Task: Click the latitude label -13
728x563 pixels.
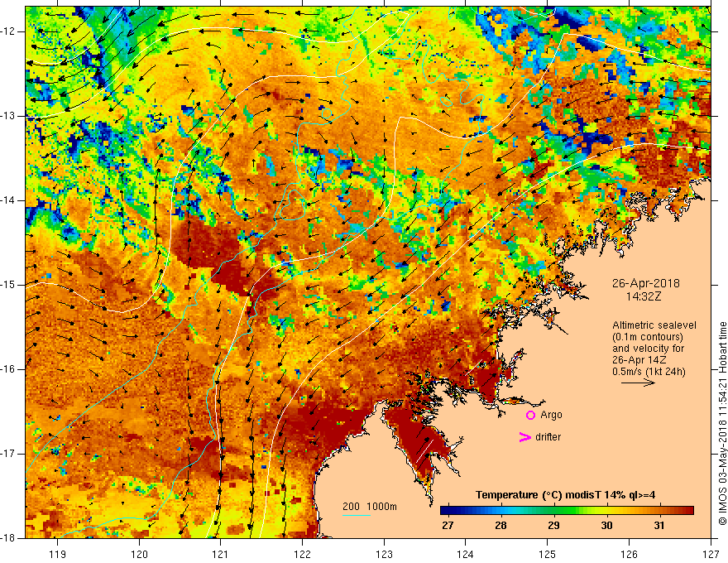Action: tap(8, 116)
